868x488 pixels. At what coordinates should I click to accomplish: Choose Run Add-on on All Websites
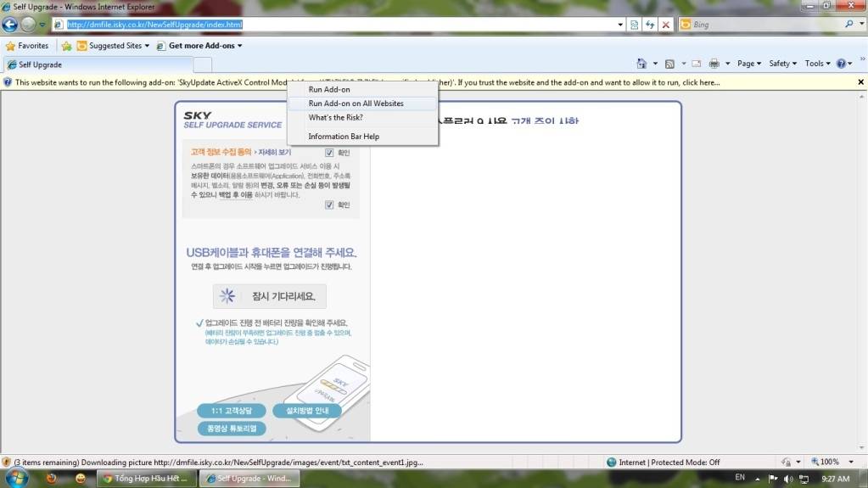[362, 104]
